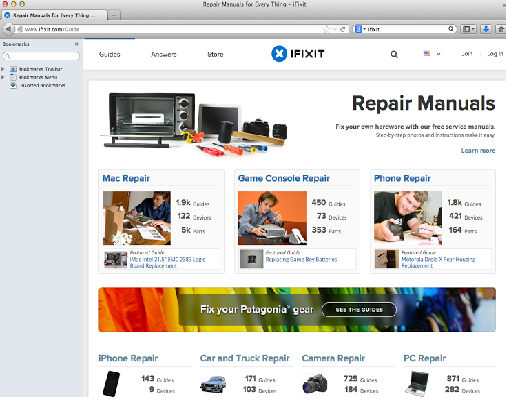Expand the Bookmarks Toolbar folder
The height and width of the screenshot is (400, 506).
[3, 69]
